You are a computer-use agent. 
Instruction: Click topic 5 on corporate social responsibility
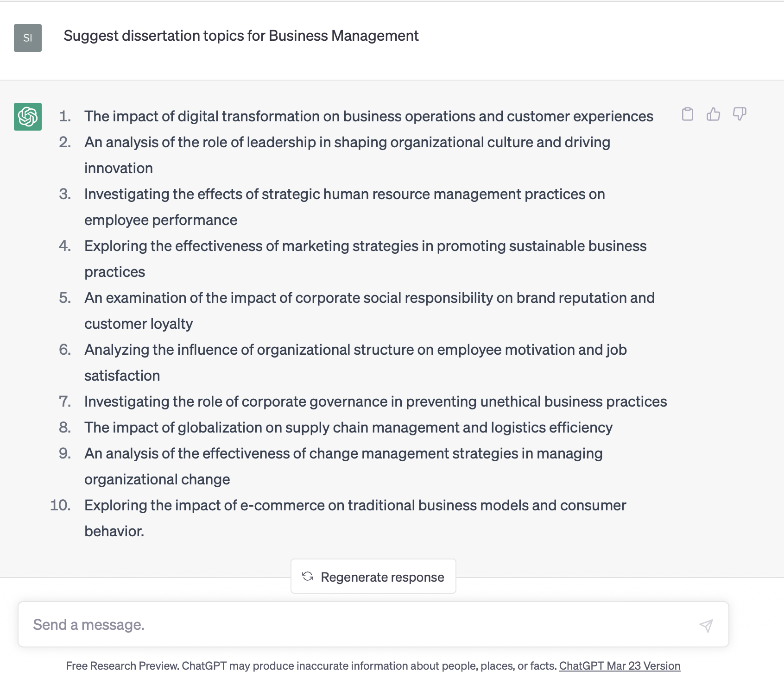pyautogui.click(x=369, y=298)
